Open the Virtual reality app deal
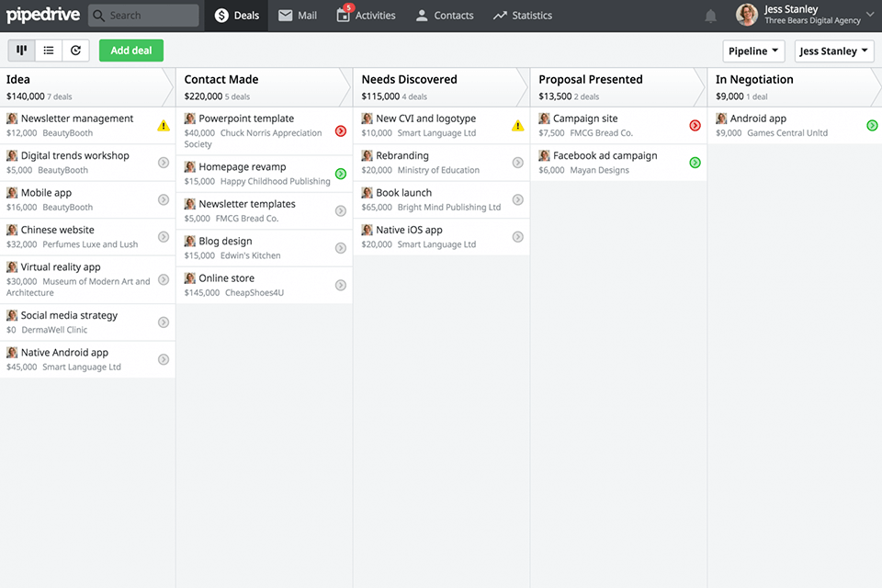This screenshot has height=588, width=882. coord(61,267)
